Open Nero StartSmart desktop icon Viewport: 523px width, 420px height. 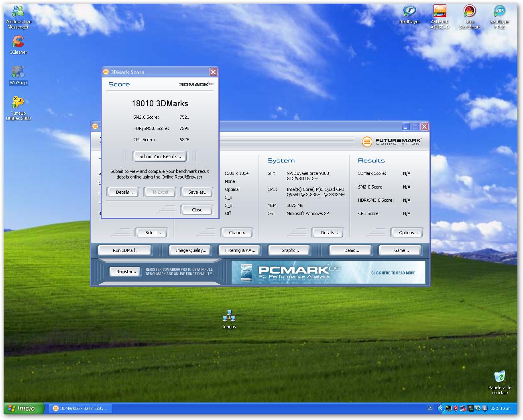click(x=470, y=12)
